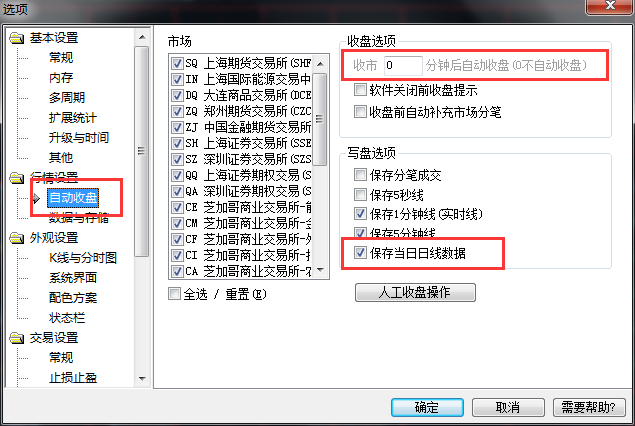
Task: Click up arrow of market list scrollbar
Action: click(320, 64)
